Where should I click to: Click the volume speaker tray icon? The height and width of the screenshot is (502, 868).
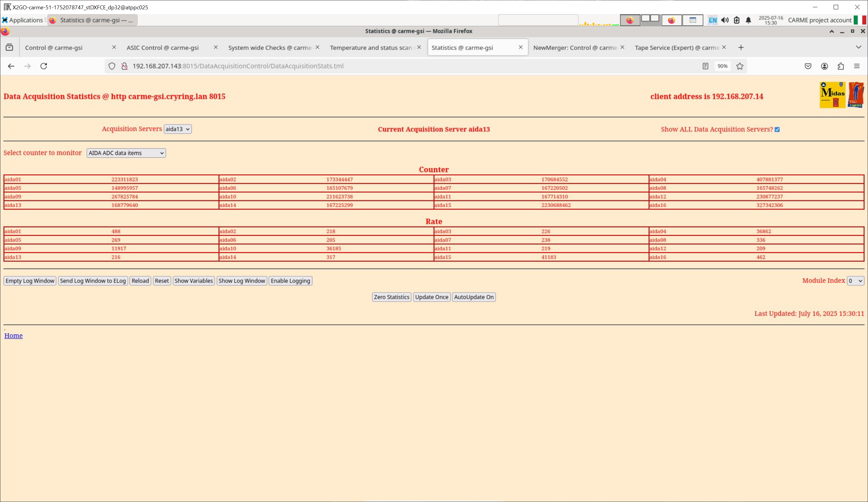[725, 20]
